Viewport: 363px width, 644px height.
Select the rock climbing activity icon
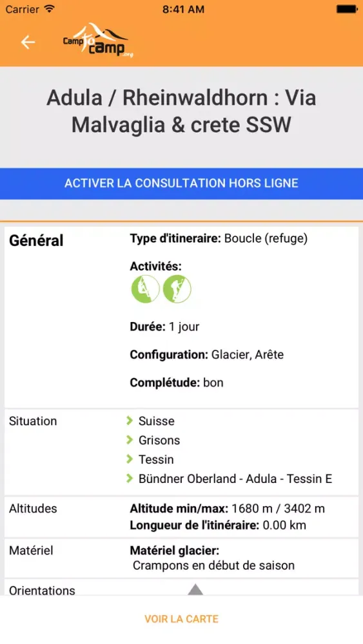coord(145,289)
